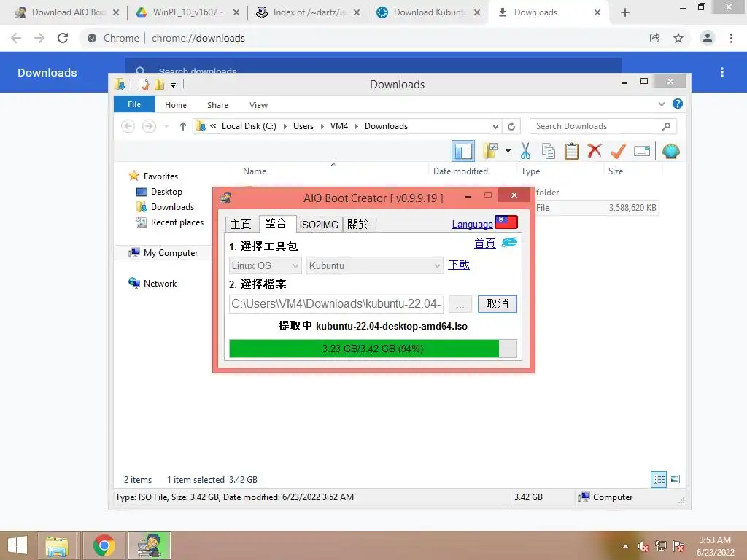747x560 pixels.
Task: Open the File tab in Explorer
Action: (x=134, y=104)
